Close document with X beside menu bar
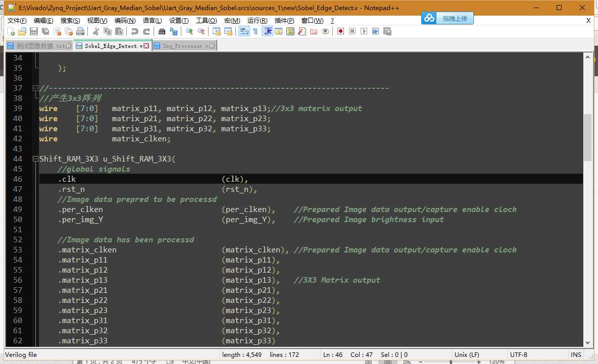Viewport: 598px width, 364px height. (588, 21)
